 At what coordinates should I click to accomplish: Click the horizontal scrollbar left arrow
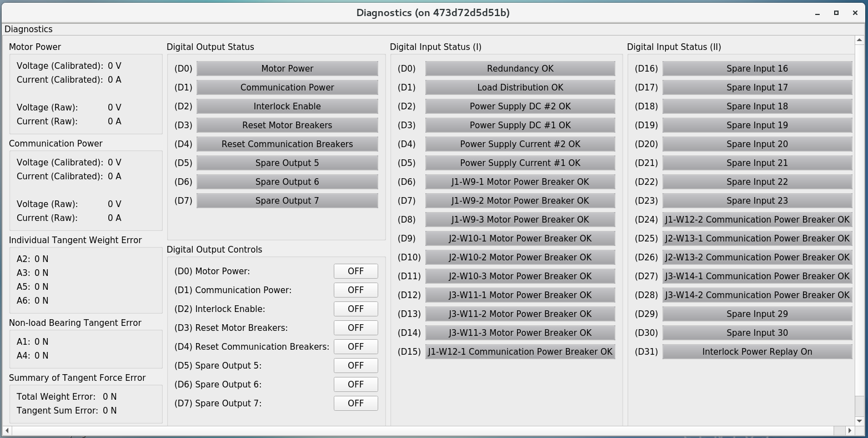pyautogui.click(x=7, y=430)
